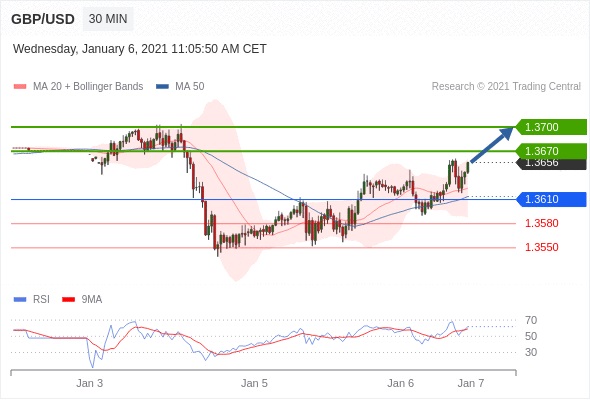
Task: Select the 1.3670 green resistance label
Action: point(551,151)
